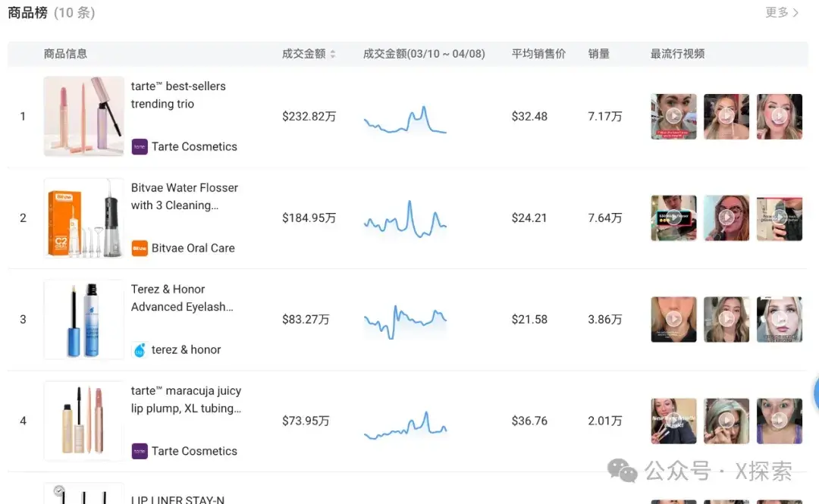Viewport: 819px width, 504px height.
Task: Select the 7.17万 sales volume cell
Action: pos(605,117)
